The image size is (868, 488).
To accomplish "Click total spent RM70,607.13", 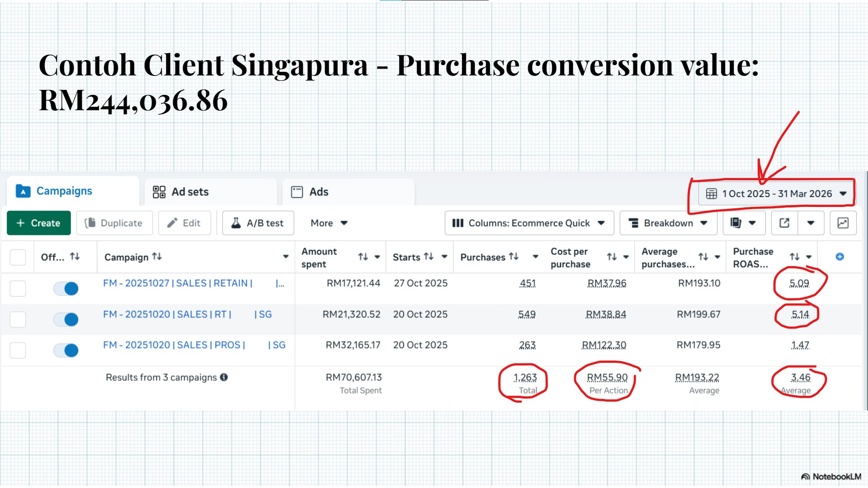I will tap(354, 377).
